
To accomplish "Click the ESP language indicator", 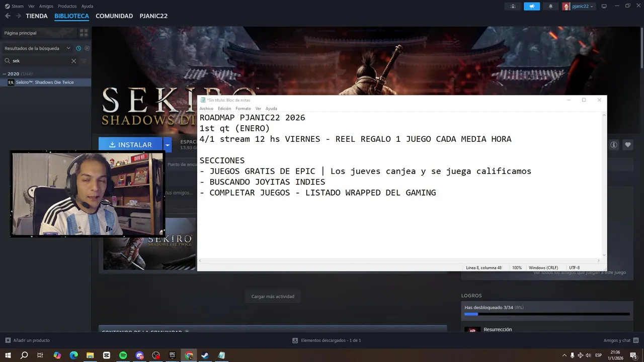I will pos(598,355).
